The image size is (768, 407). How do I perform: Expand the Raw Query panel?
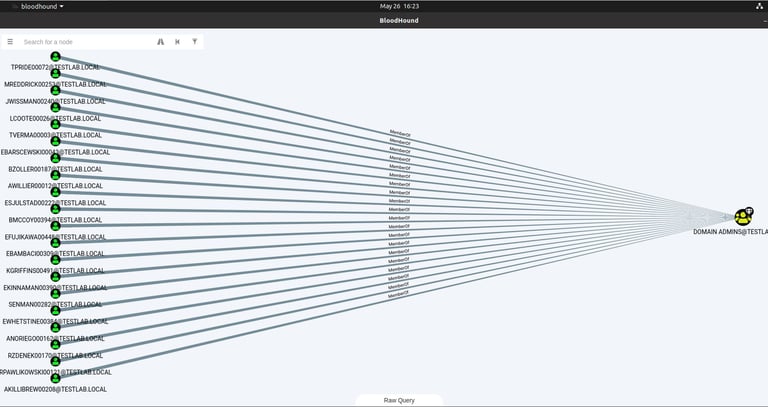click(x=399, y=400)
